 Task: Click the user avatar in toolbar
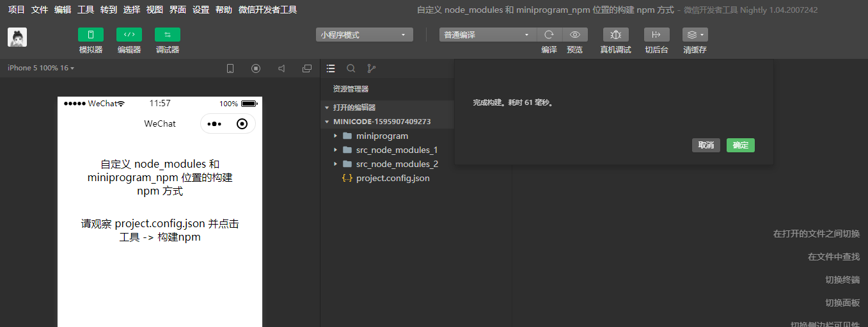click(17, 37)
